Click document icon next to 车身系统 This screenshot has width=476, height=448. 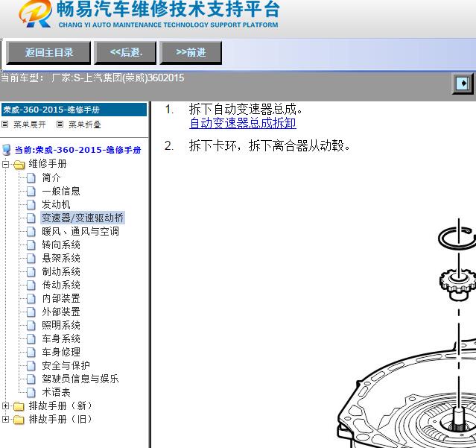point(31,339)
